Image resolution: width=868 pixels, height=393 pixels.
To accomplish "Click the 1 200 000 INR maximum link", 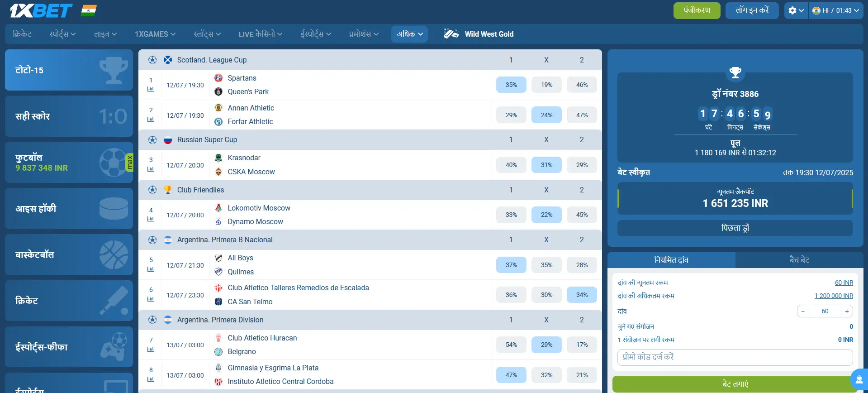I will tap(834, 296).
